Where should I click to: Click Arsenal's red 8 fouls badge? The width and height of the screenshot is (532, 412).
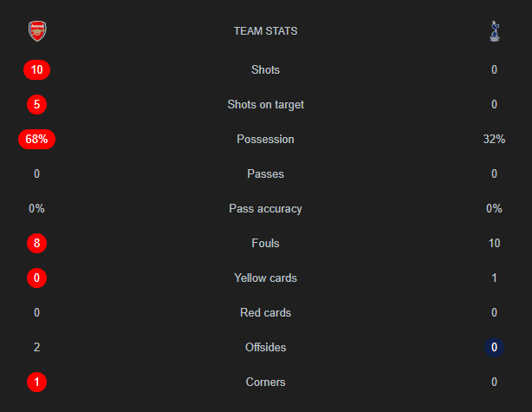[37, 243]
